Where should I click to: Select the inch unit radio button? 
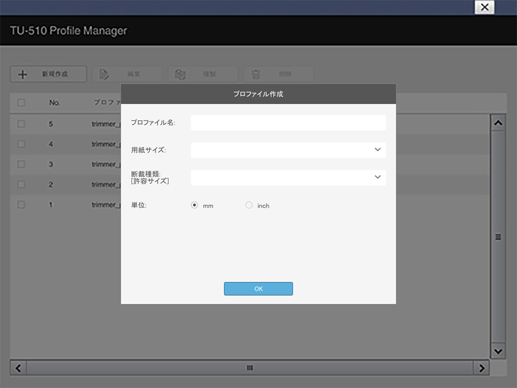point(249,205)
